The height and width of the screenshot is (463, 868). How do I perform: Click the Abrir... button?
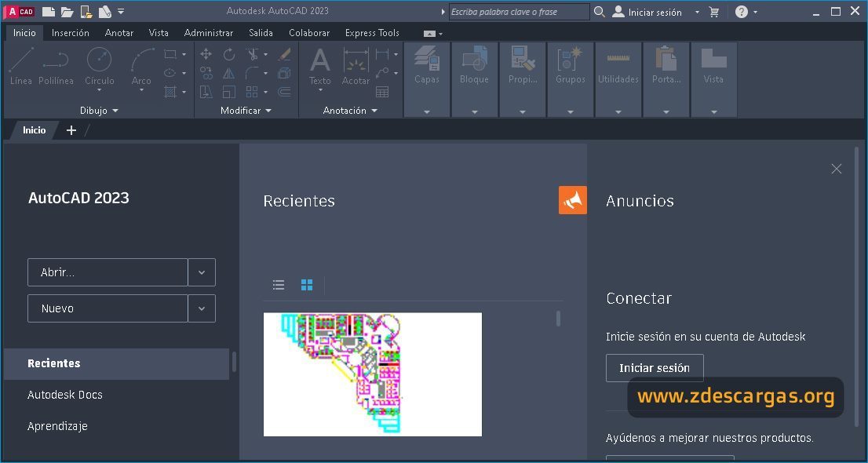click(x=108, y=272)
